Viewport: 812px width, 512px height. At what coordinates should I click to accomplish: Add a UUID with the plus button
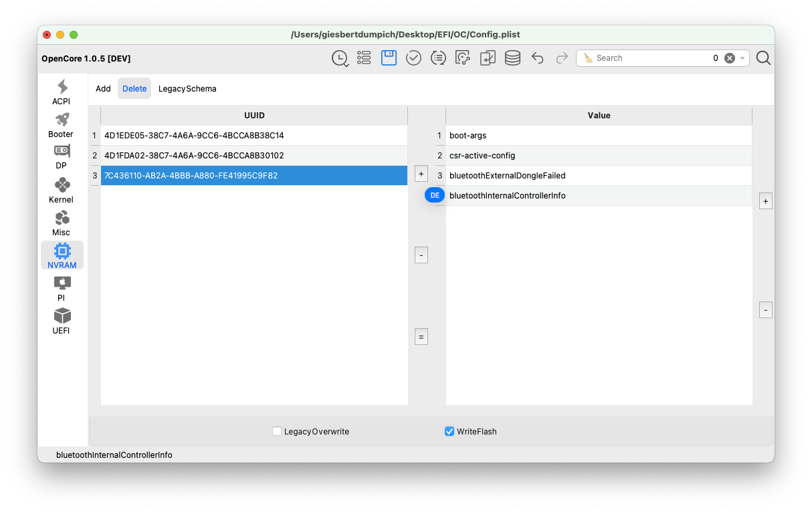(x=421, y=174)
